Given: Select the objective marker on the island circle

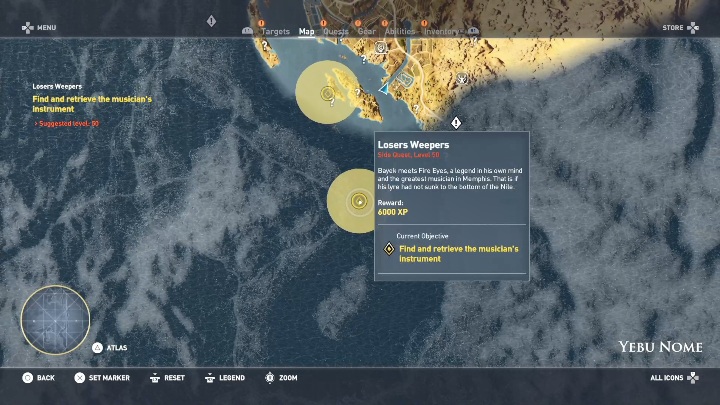Looking at the screenshot, I should pos(327,94).
